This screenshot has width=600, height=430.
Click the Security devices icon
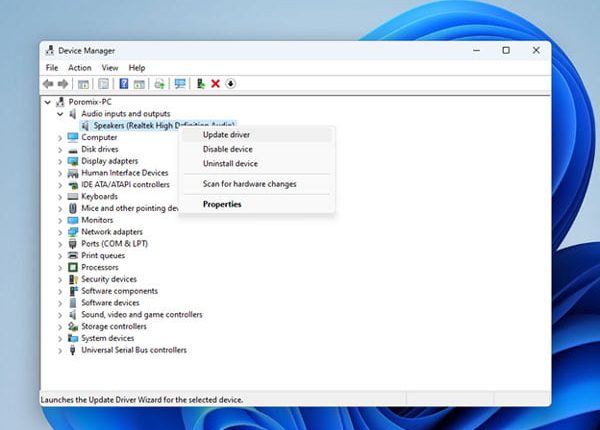(73, 279)
